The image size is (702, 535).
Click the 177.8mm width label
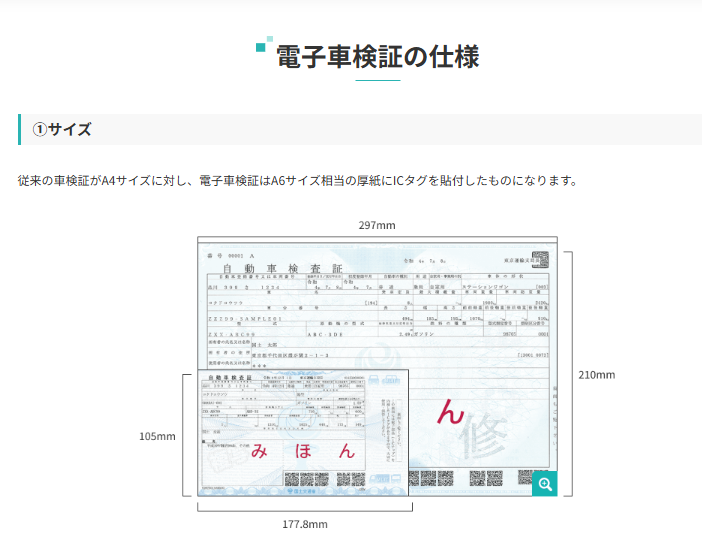click(x=304, y=523)
